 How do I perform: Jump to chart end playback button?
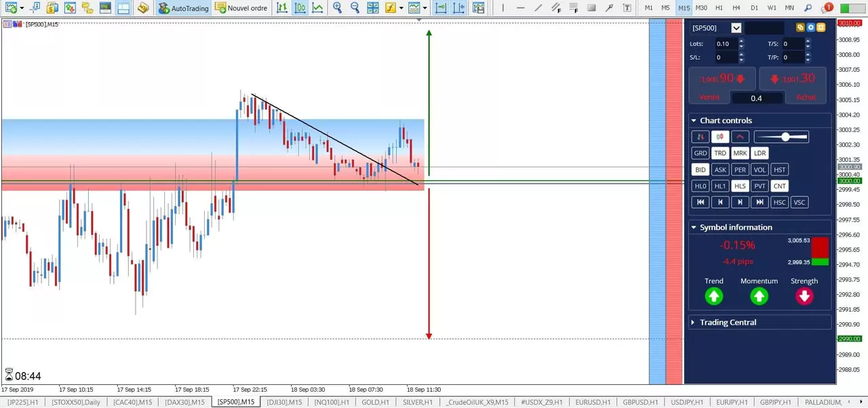pos(760,202)
